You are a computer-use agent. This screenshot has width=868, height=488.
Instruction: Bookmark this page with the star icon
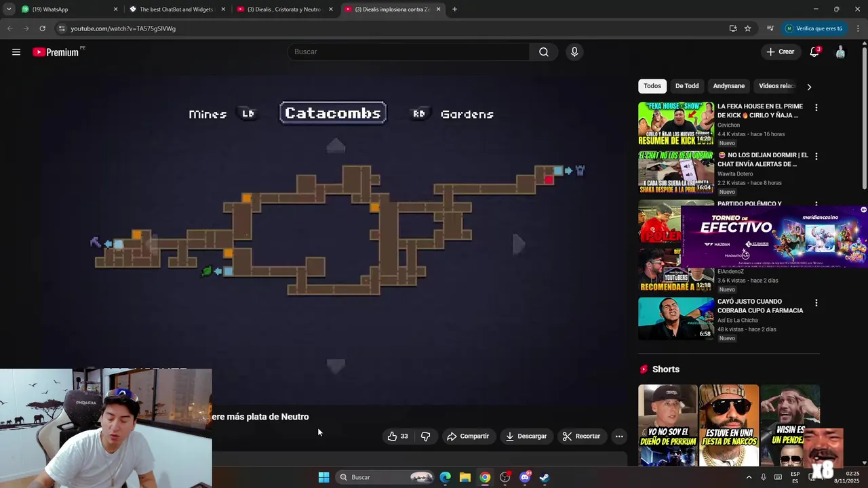pos(748,28)
